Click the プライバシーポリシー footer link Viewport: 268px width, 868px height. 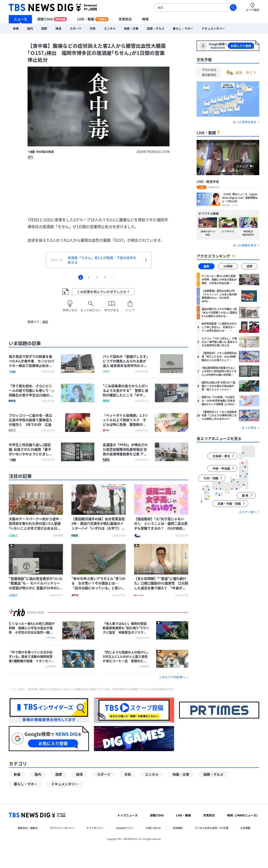pyautogui.click(x=62, y=828)
